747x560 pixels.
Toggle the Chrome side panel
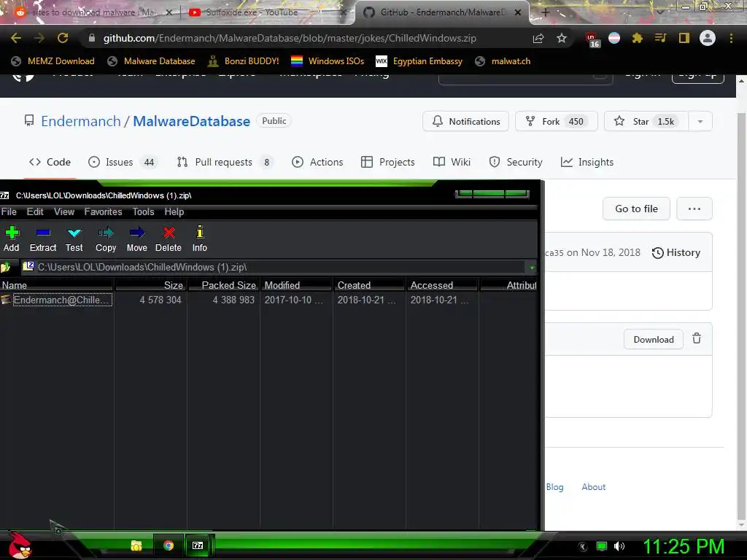684,38
